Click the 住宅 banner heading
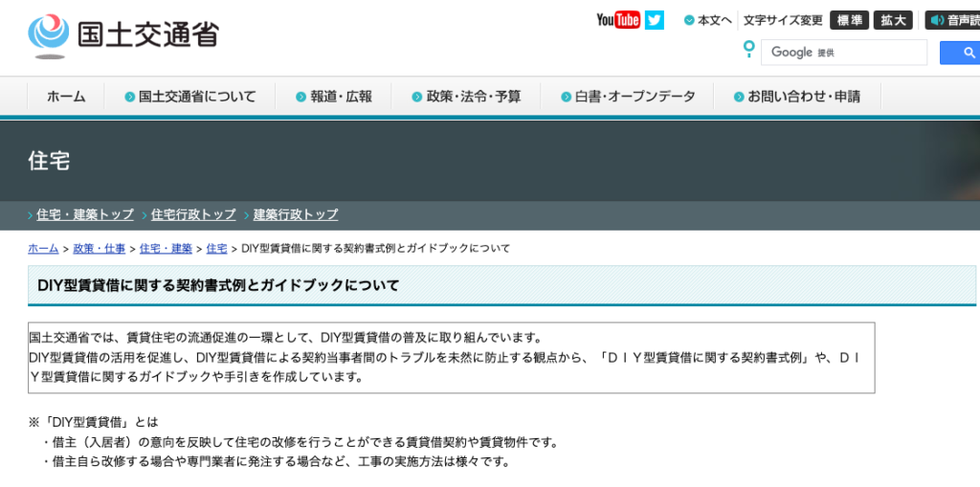980x487 pixels. pyautogui.click(x=49, y=161)
